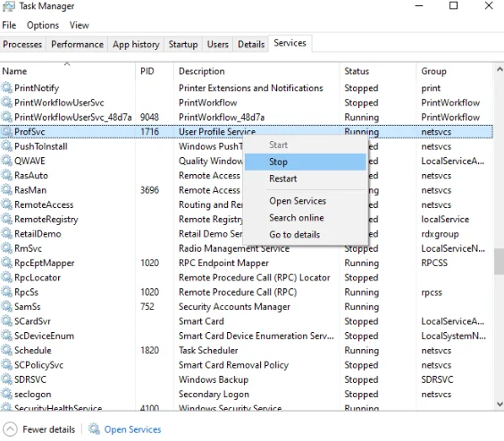Click the ScDeviceEnum service gear icon
Image resolution: width=504 pixels, height=441 pixels.
[7, 336]
